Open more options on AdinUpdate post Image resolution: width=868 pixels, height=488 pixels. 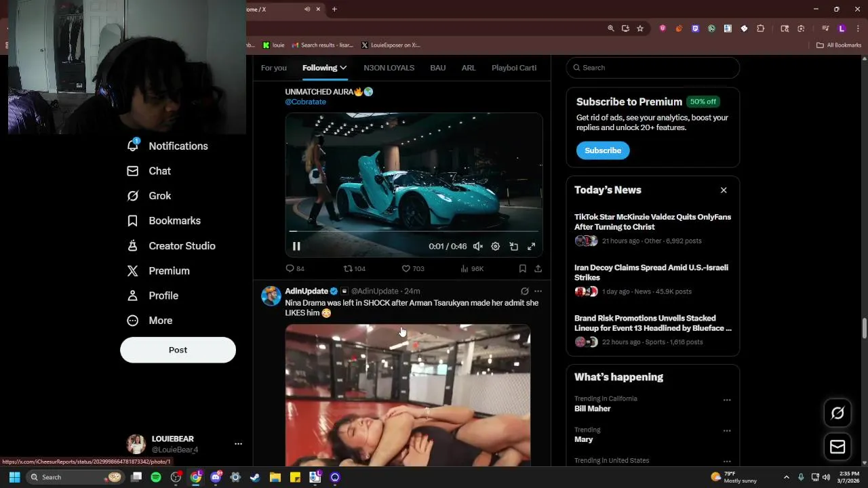click(538, 291)
